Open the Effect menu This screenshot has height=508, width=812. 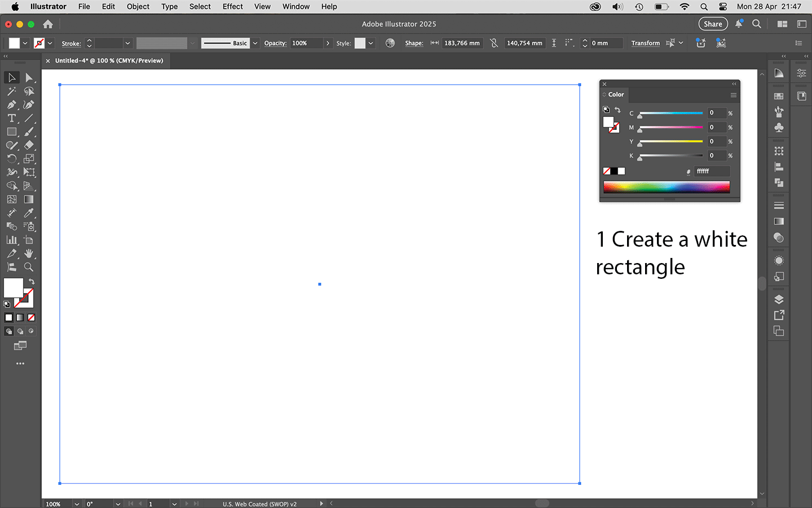point(232,7)
